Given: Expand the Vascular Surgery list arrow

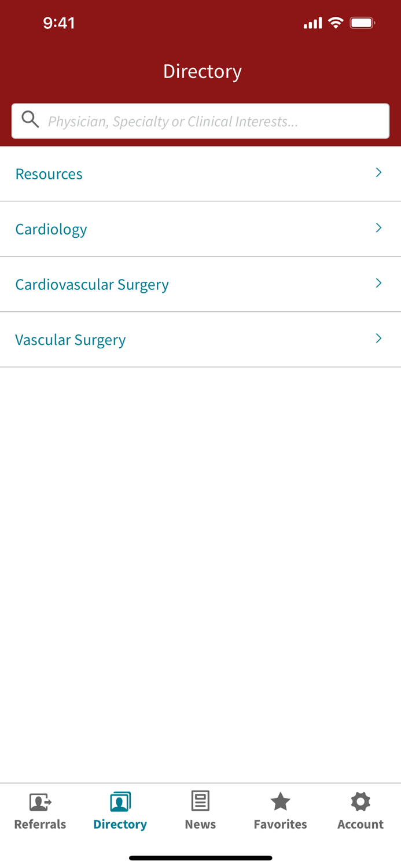Looking at the screenshot, I should click(379, 338).
